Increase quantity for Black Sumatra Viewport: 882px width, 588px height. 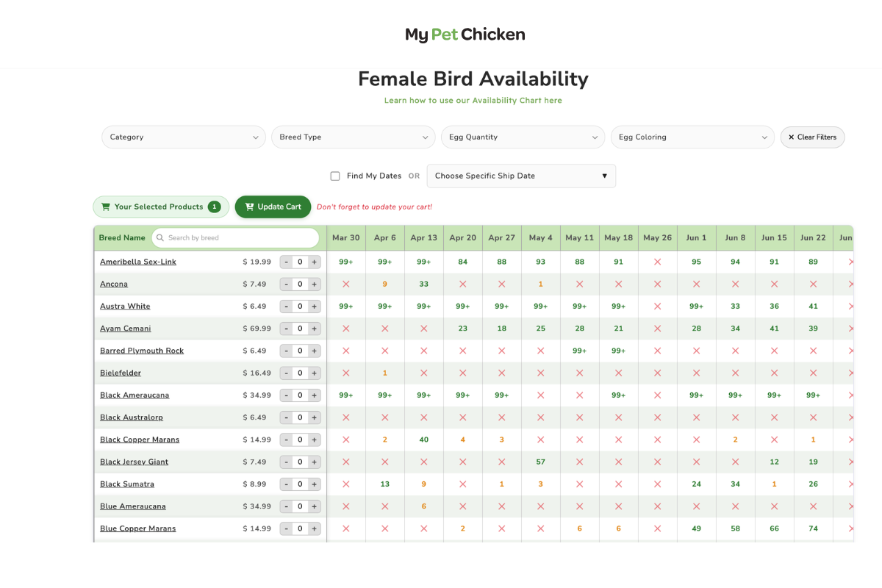314,484
